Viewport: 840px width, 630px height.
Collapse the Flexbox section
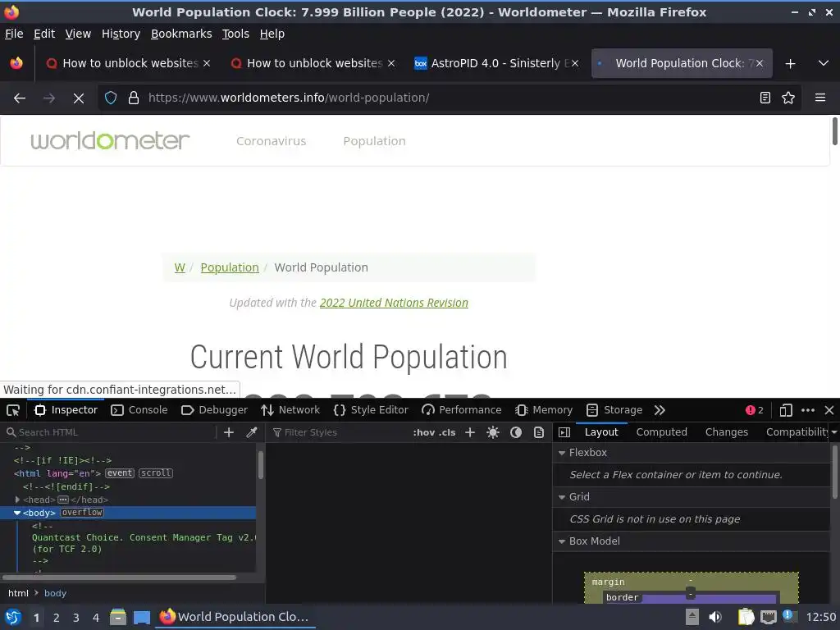562,453
